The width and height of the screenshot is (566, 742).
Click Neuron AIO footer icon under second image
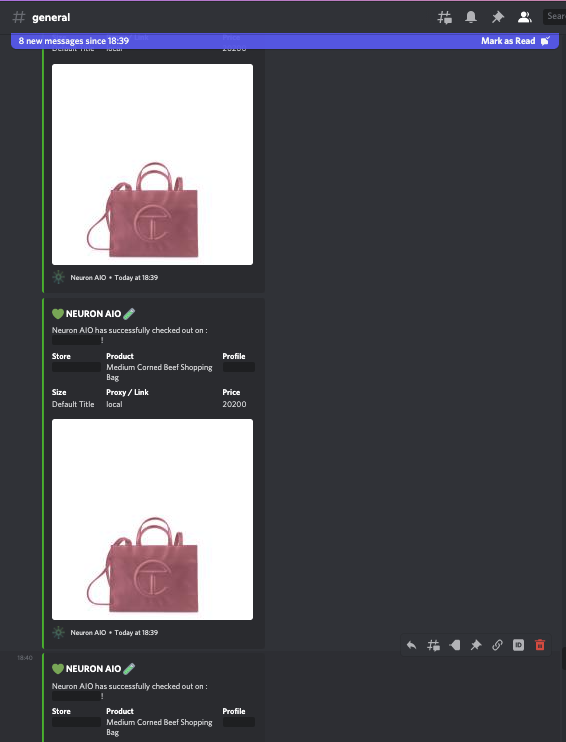coord(58,632)
